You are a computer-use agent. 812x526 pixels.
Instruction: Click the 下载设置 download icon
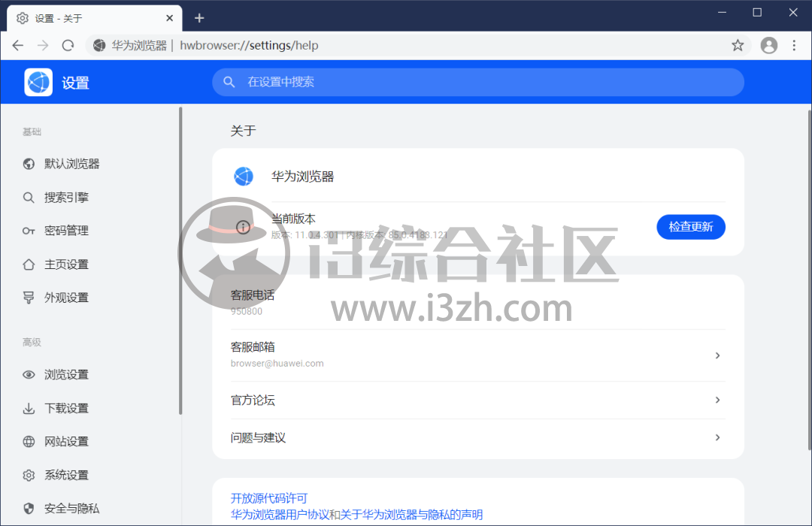click(x=29, y=409)
